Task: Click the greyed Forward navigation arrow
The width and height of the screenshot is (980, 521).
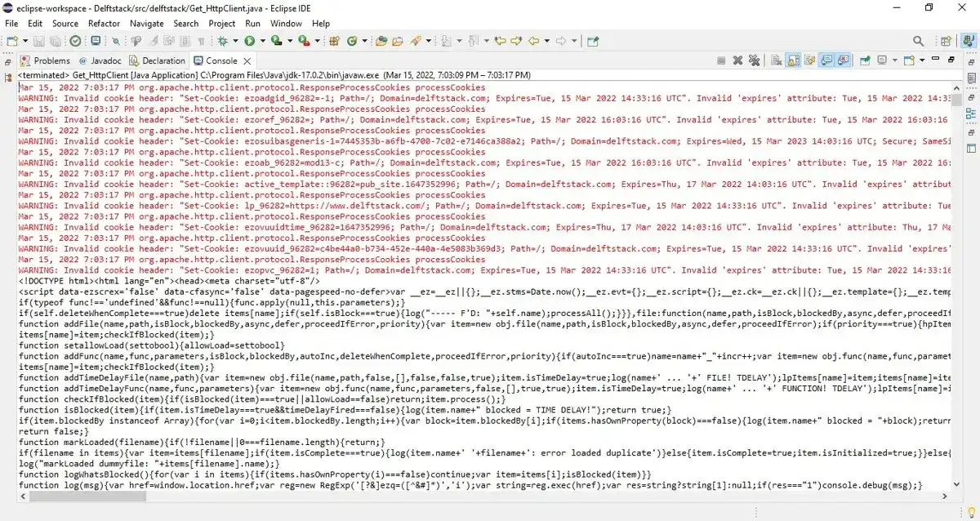Action: point(561,41)
